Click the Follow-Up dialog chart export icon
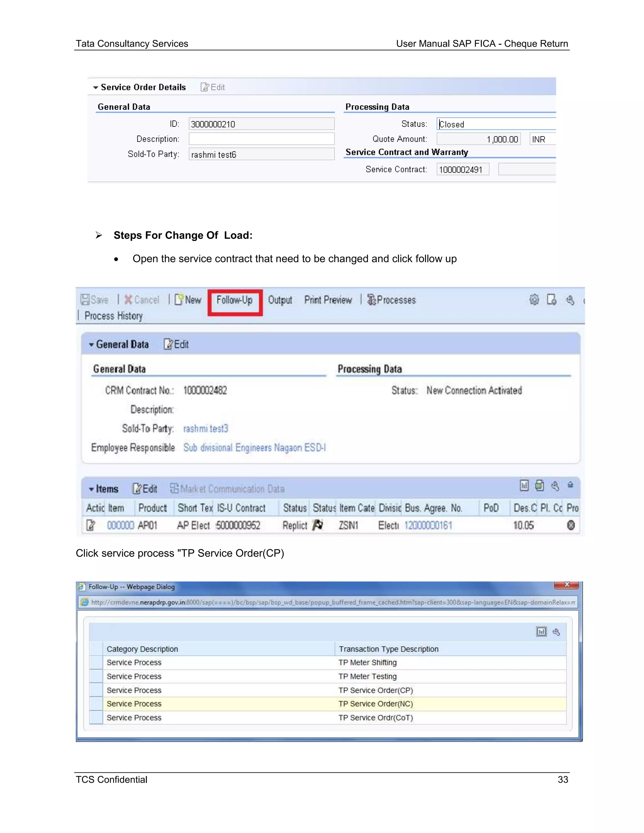This screenshot has width=644, height=833. click(541, 632)
